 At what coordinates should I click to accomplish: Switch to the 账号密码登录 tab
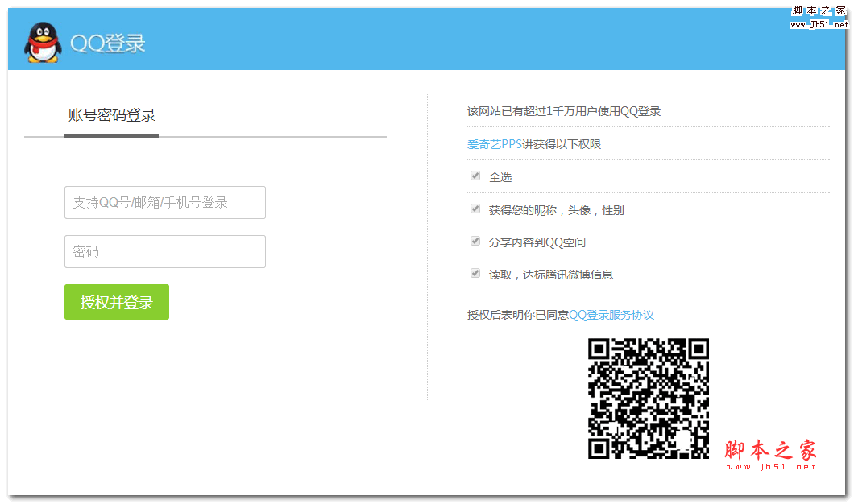coord(111,115)
